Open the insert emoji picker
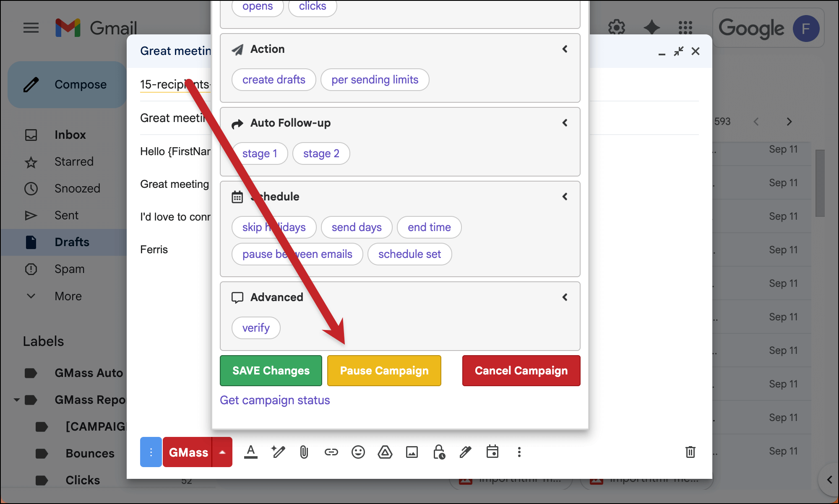 (358, 452)
